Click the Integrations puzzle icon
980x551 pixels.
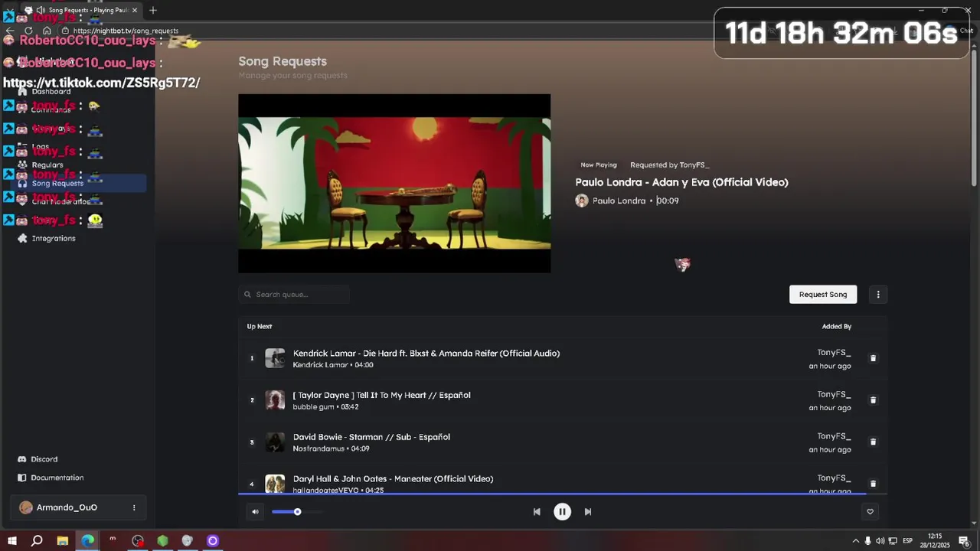pyautogui.click(x=22, y=239)
